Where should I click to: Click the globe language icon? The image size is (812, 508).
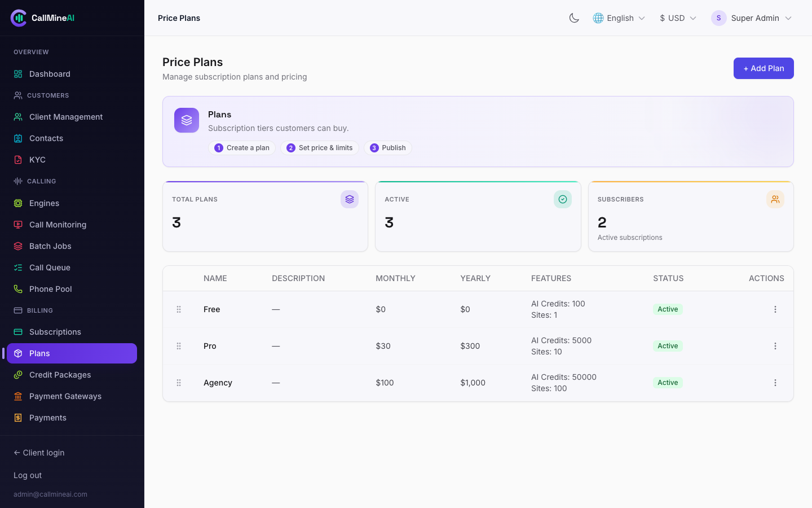pyautogui.click(x=598, y=18)
